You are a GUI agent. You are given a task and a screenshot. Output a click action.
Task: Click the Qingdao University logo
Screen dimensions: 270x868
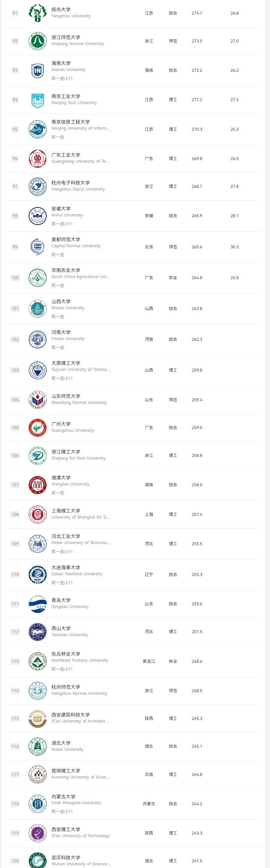pyautogui.click(x=38, y=604)
